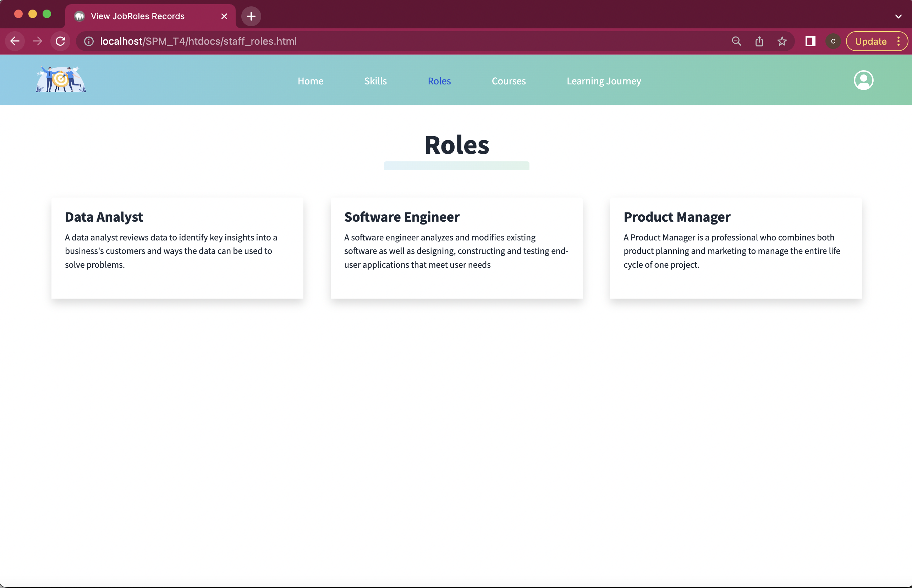This screenshot has height=588, width=912.
Task: Click the Roles page heading
Action: 457,145
